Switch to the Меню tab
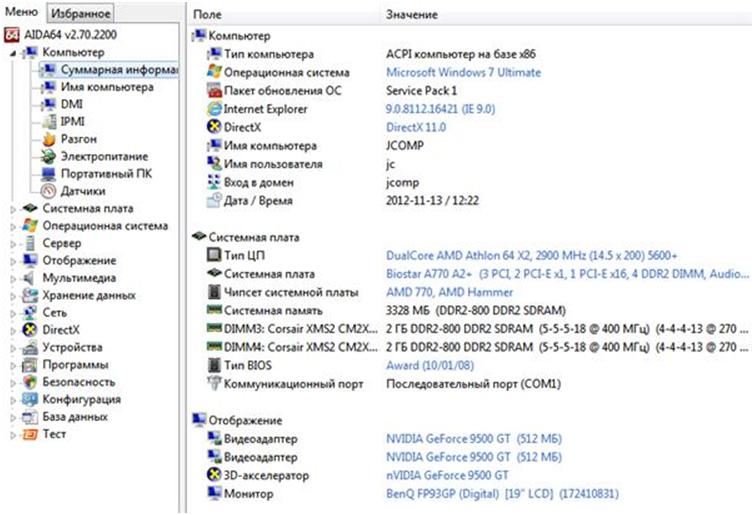This screenshot has width=754, height=515. 21,12
